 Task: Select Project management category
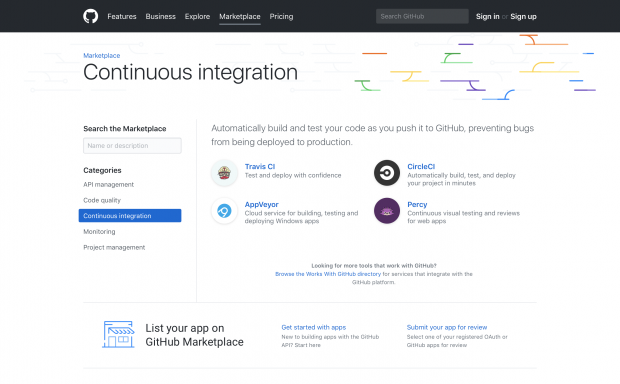pyautogui.click(x=114, y=247)
